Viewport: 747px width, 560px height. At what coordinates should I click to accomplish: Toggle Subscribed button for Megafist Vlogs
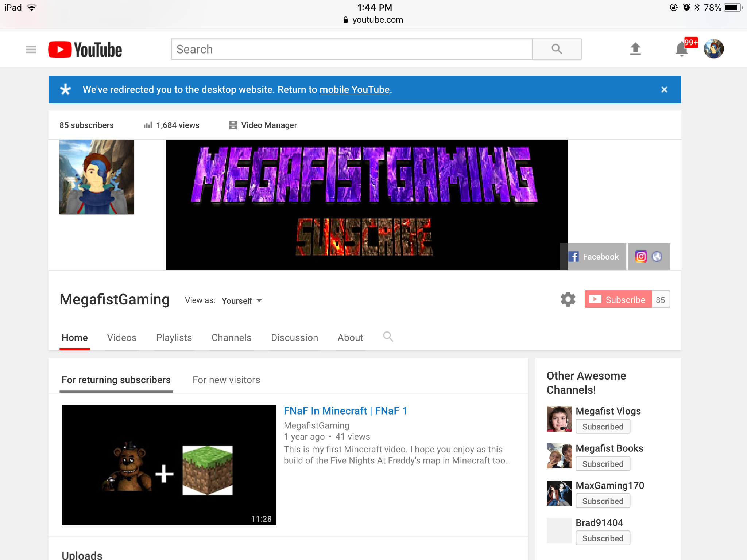coord(603,427)
